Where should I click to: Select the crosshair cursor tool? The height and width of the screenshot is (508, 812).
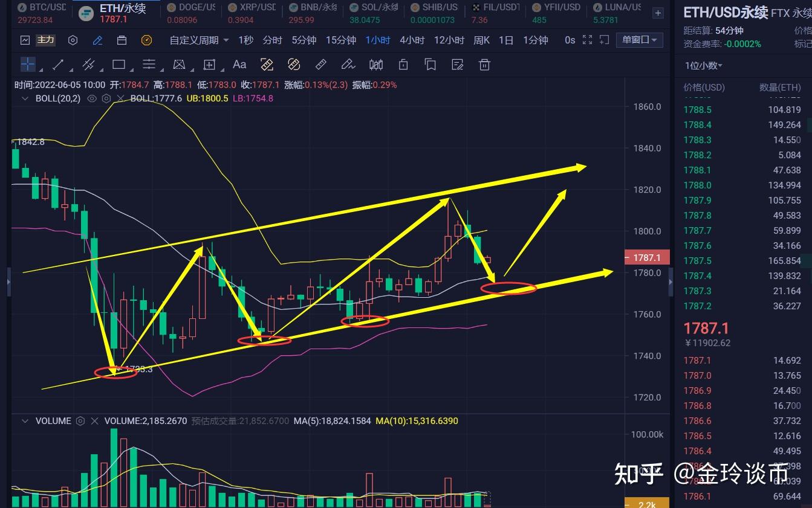coord(28,64)
